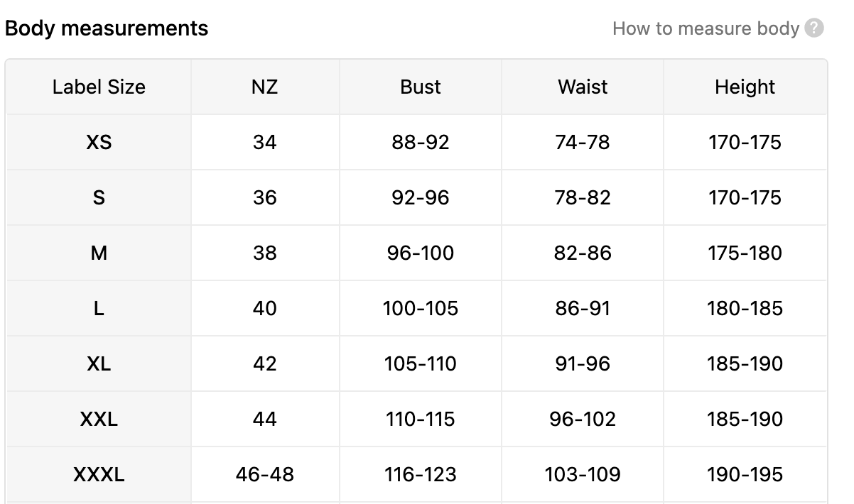
Task: Click the NZ column header
Action: point(264,87)
